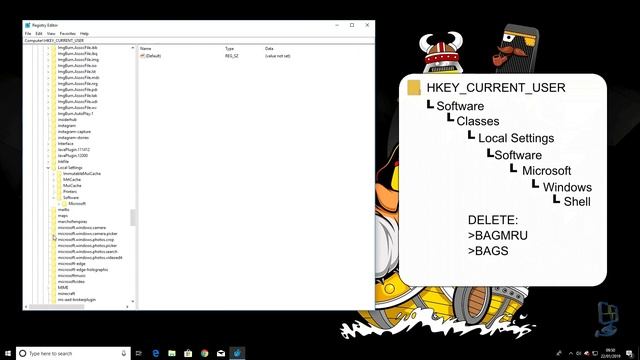Open the Help menu
Image resolution: width=640 pixels, height=360 pixels.
[x=84, y=33]
